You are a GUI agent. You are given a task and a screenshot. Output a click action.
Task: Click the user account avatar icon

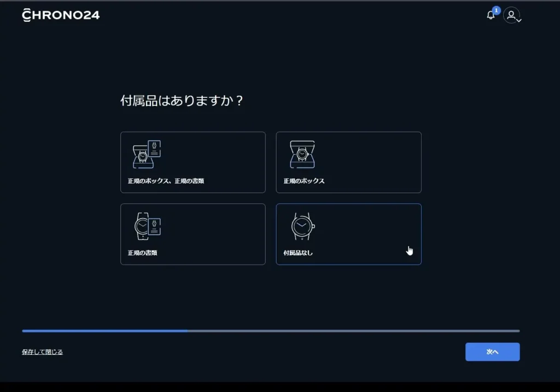tap(510, 15)
